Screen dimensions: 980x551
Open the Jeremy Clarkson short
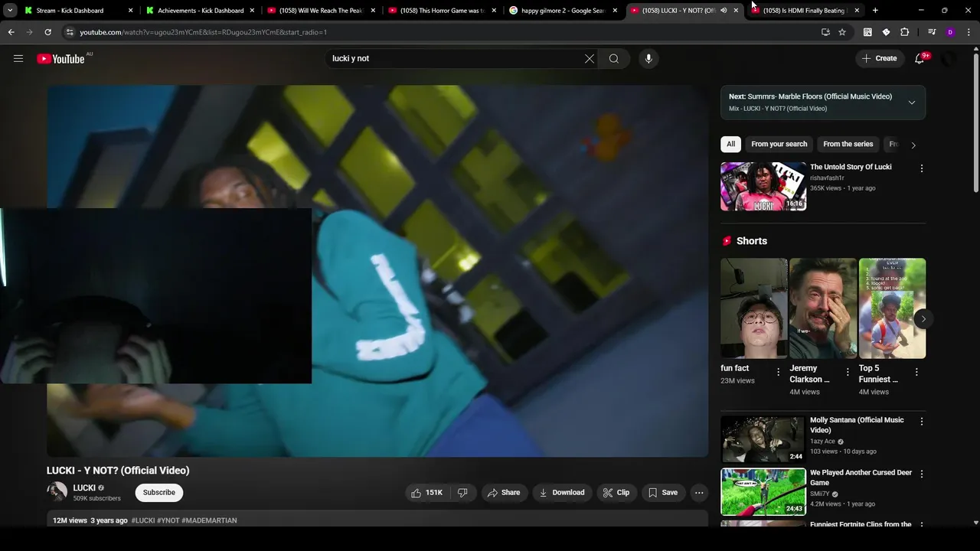click(823, 308)
